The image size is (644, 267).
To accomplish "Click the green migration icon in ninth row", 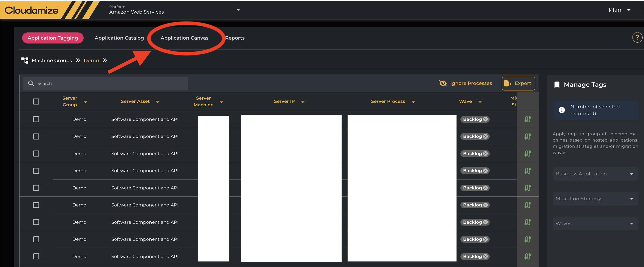I will click(x=527, y=256).
